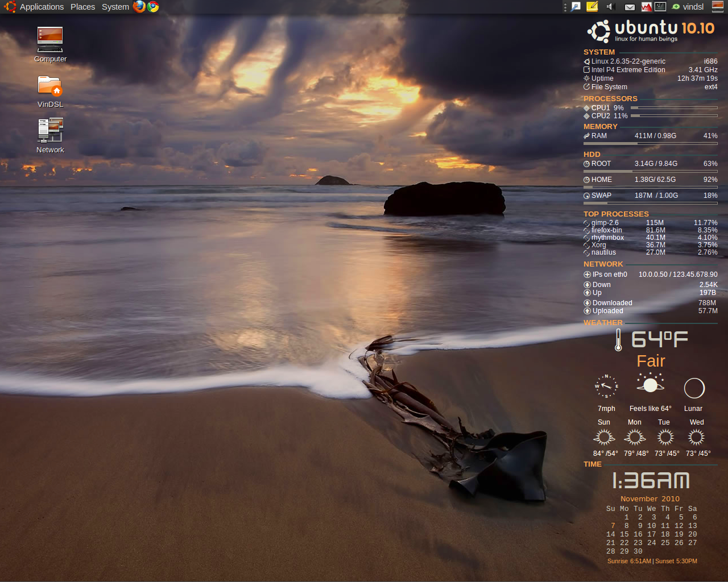Open the System Monitor graph tray icon
This screenshot has height=582, width=728.
[645, 7]
